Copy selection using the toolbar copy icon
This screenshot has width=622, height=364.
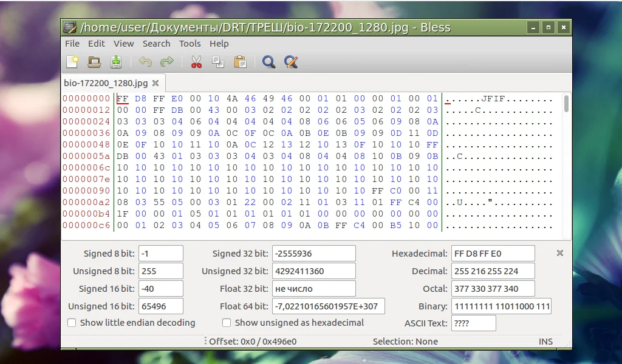point(218,62)
